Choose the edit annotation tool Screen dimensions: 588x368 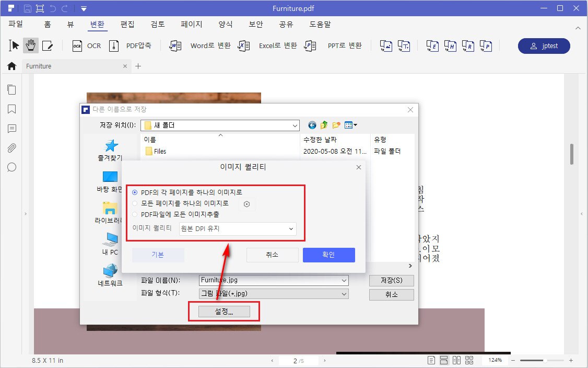tap(48, 46)
